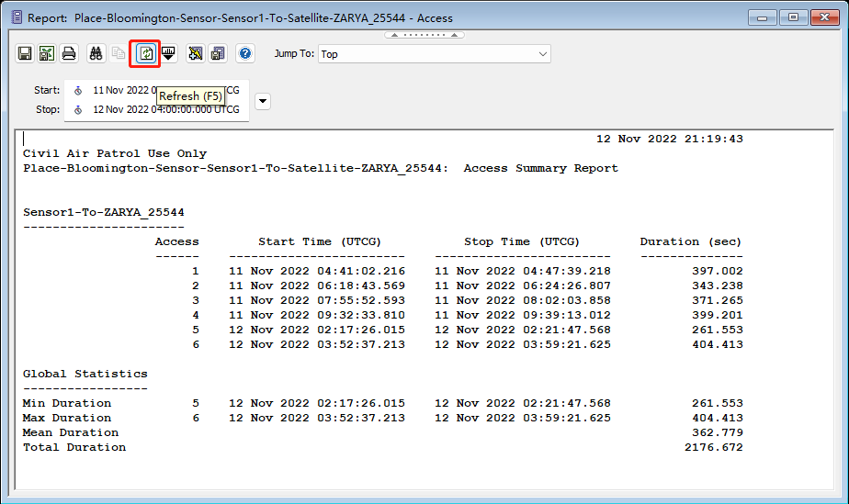The height and width of the screenshot is (504, 849).
Task: Click the Start time field value
Action: click(x=119, y=91)
